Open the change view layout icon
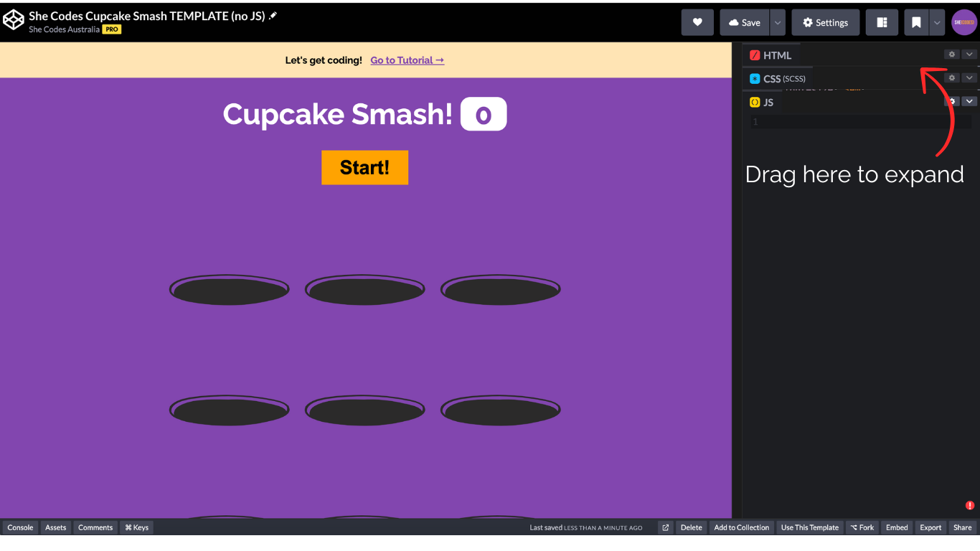 click(x=882, y=23)
